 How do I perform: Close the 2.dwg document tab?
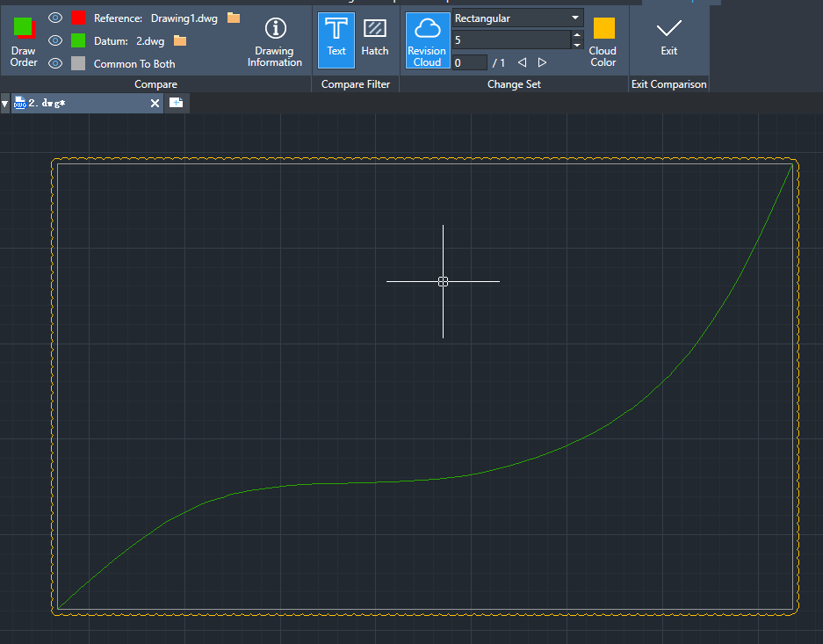tap(155, 104)
